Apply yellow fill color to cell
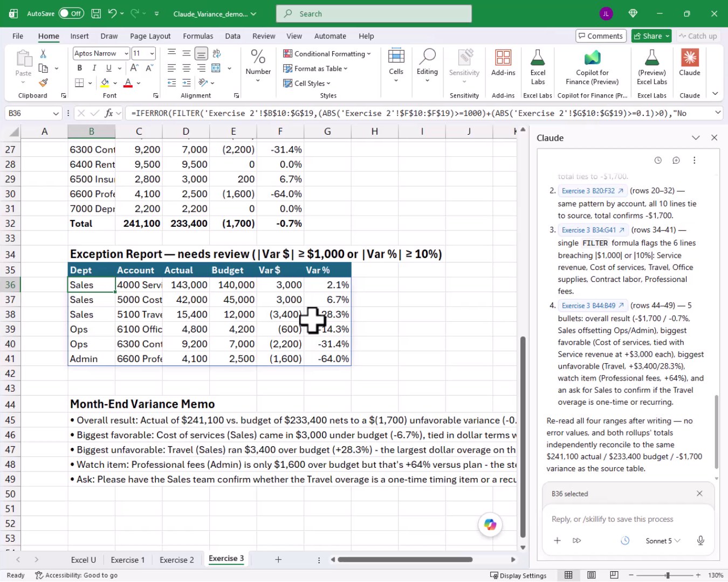Image resolution: width=728 pixels, height=582 pixels. pyautogui.click(x=105, y=83)
